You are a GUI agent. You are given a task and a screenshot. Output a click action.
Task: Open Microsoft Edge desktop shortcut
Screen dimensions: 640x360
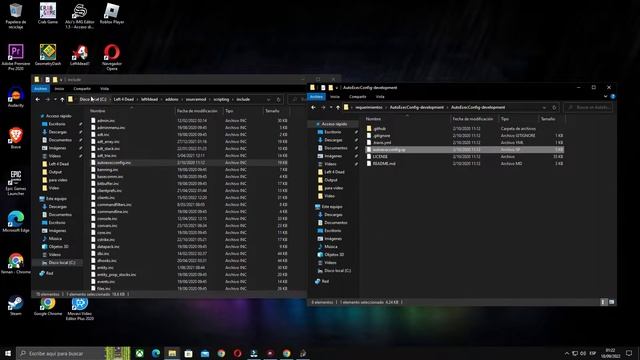coord(16,222)
